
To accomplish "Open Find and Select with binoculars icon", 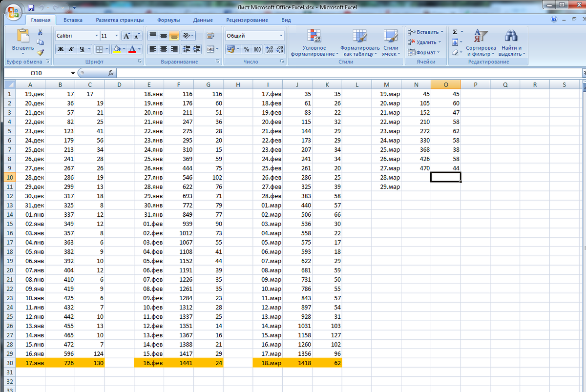I will 511,36.
